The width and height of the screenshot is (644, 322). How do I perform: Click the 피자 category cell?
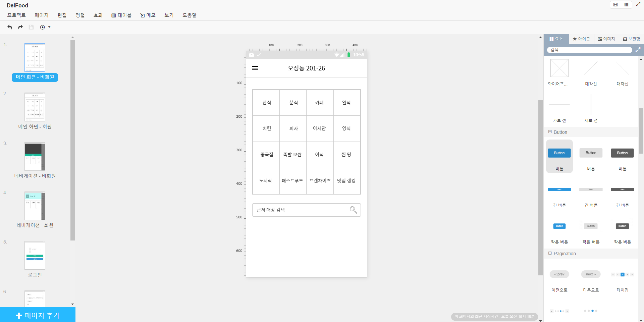(x=293, y=128)
